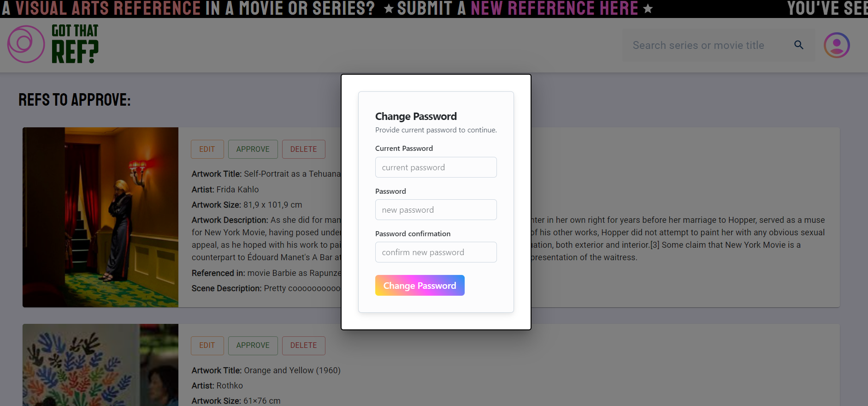Click the search magnifier icon

(799, 45)
